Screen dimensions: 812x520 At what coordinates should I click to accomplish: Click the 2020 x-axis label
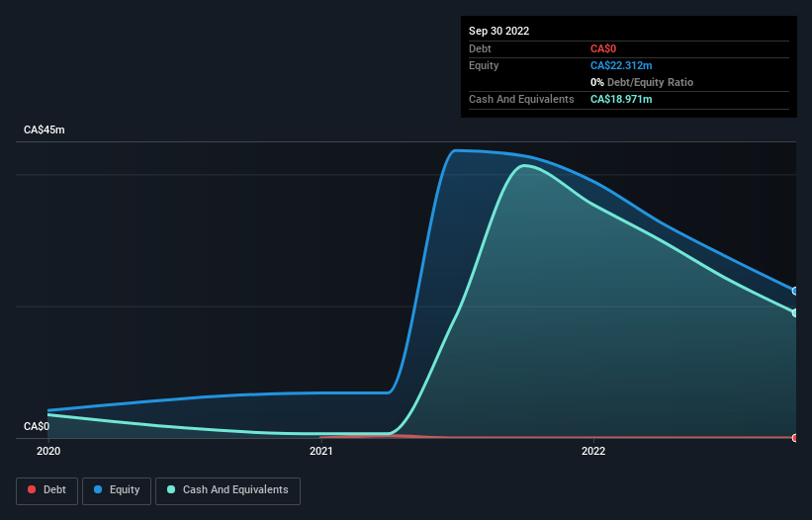[x=48, y=451]
